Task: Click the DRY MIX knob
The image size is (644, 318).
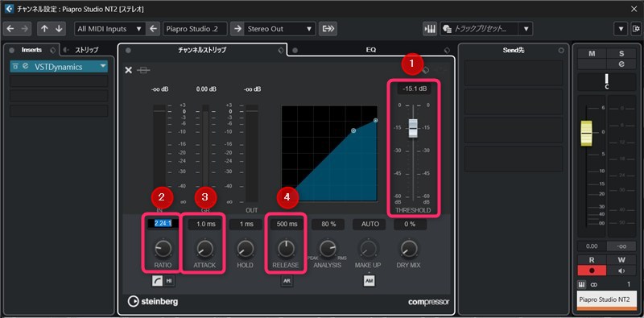Action: 409,249
